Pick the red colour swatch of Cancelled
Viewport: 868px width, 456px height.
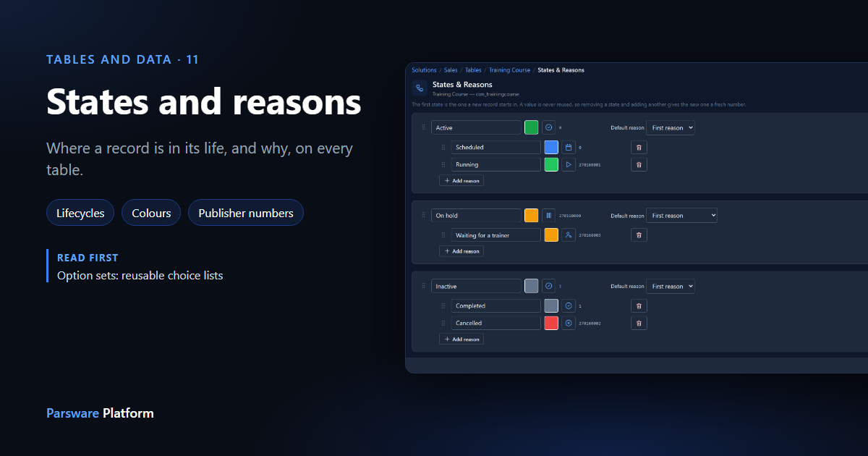click(551, 323)
